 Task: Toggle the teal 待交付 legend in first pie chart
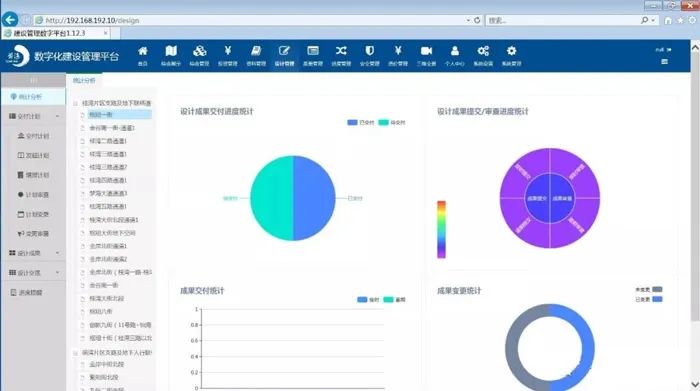[392, 122]
